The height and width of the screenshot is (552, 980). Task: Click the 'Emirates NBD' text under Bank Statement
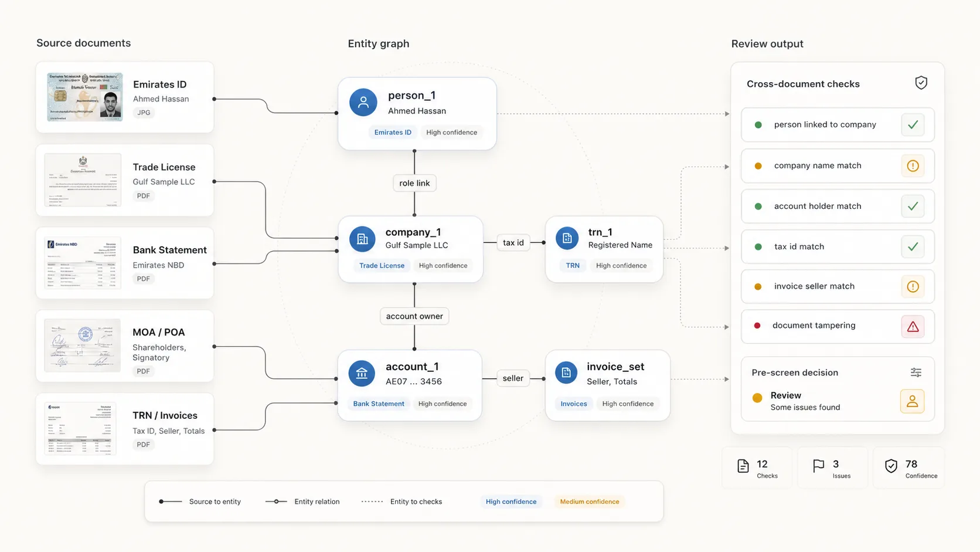tap(158, 265)
